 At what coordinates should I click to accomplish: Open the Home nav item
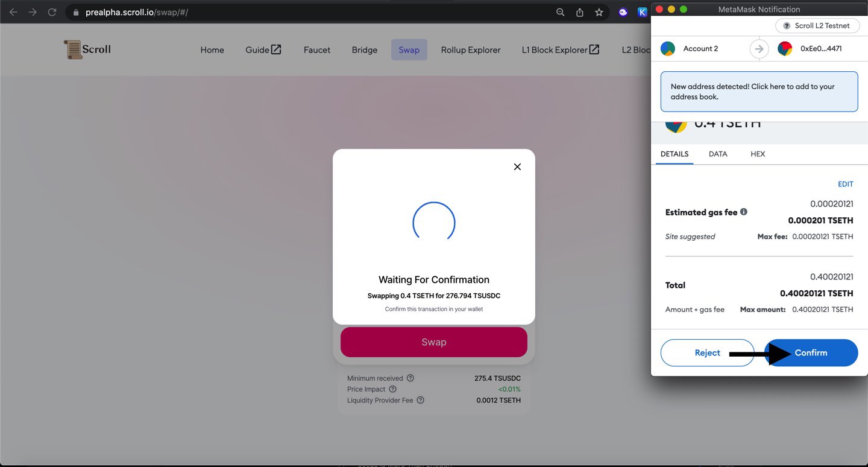212,50
